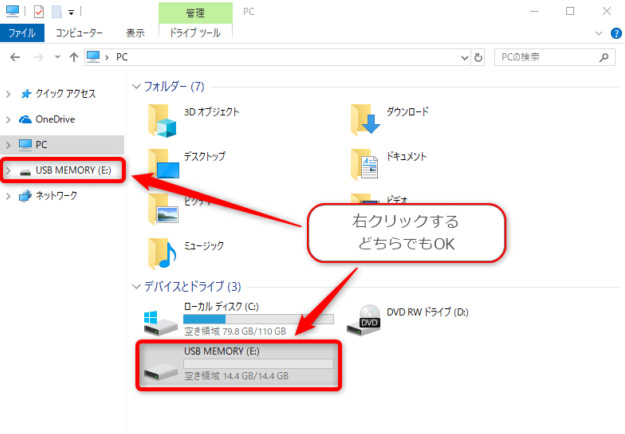Select the ドキュメント folder icon
Viewport: 625px width, 434px height.
tap(364, 164)
